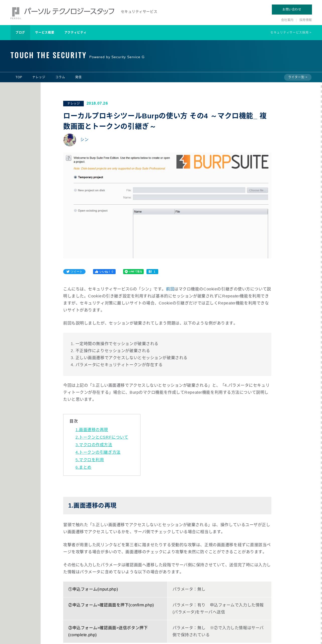Click the article title heading
Screen dimensions: 322x644
point(165,121)
